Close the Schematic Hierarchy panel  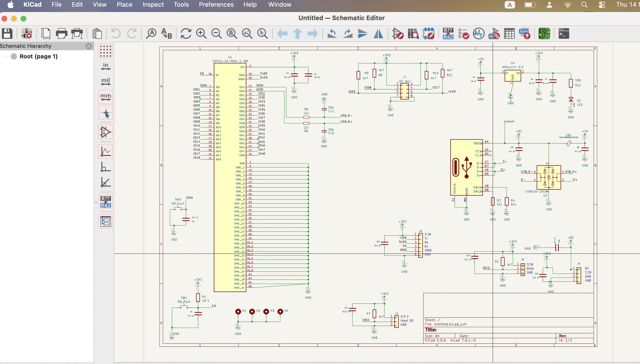pos(89,46)
